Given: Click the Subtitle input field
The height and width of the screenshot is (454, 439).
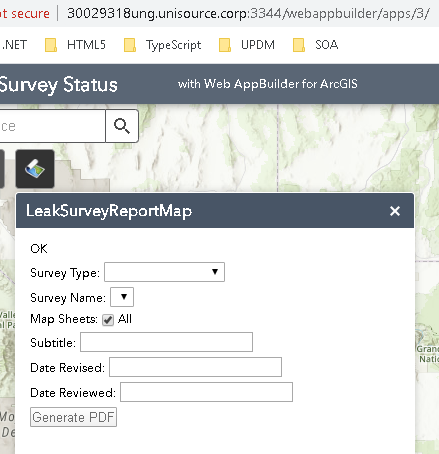Looking at the screenshot, I should 166,342.
